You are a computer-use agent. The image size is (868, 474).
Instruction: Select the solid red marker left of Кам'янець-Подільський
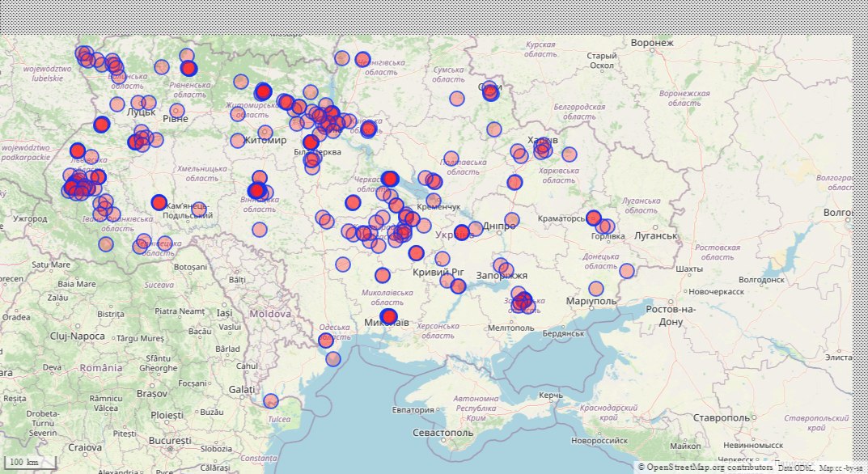point(159,203)
